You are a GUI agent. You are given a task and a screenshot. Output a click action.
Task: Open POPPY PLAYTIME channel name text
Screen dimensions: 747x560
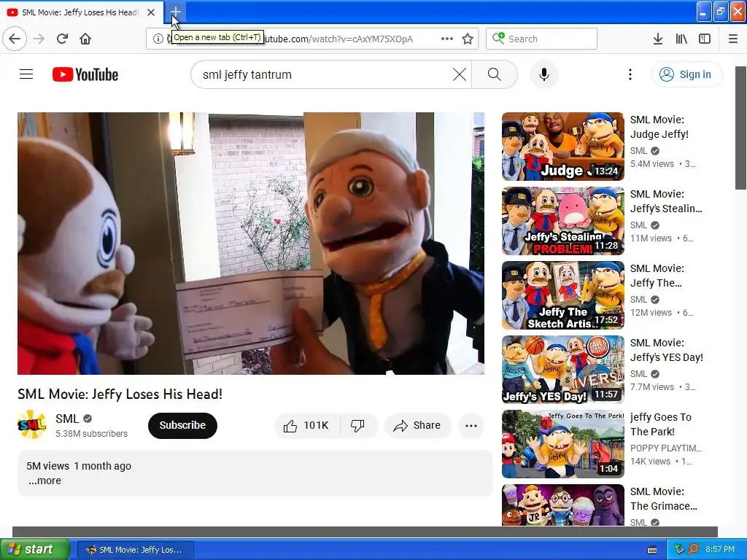[x=665, y=448]
